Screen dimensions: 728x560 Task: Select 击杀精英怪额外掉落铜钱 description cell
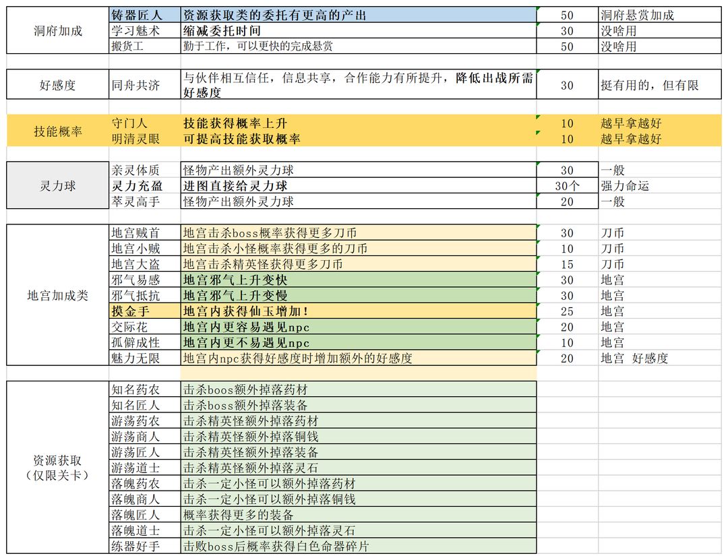359,436
